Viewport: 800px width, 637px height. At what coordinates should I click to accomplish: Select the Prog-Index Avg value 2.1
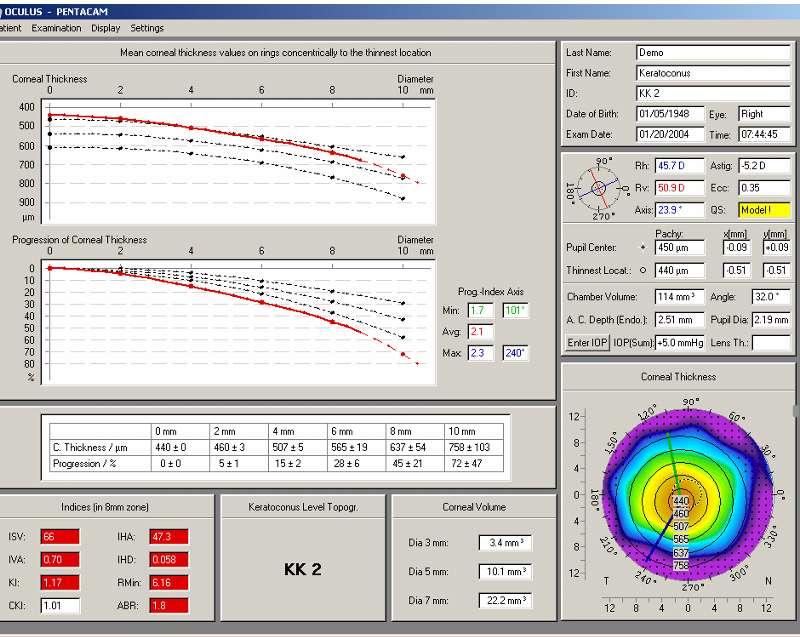point(480,332)
